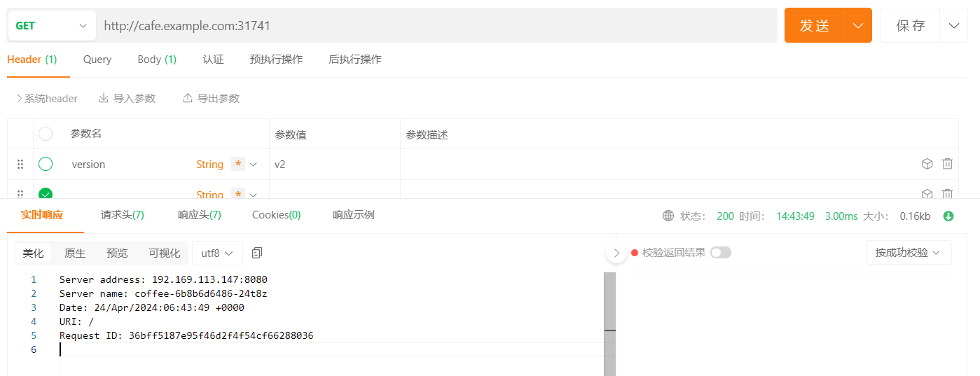
Task: Click the copy response icon beside utf8
Action: (x=257, y=253)
